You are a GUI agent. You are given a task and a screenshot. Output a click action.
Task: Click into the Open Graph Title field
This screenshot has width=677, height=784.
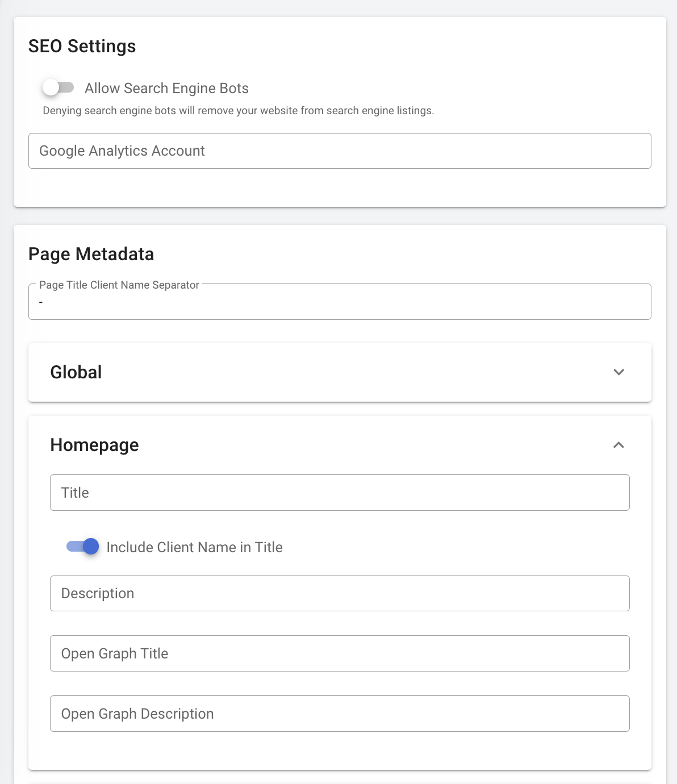[339, 654]
